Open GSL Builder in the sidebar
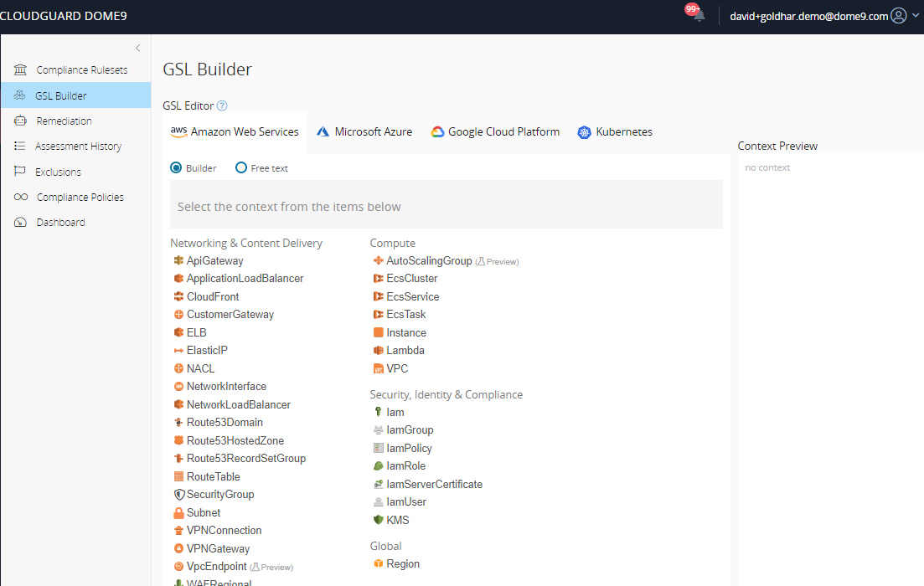 tap(76, 95)
